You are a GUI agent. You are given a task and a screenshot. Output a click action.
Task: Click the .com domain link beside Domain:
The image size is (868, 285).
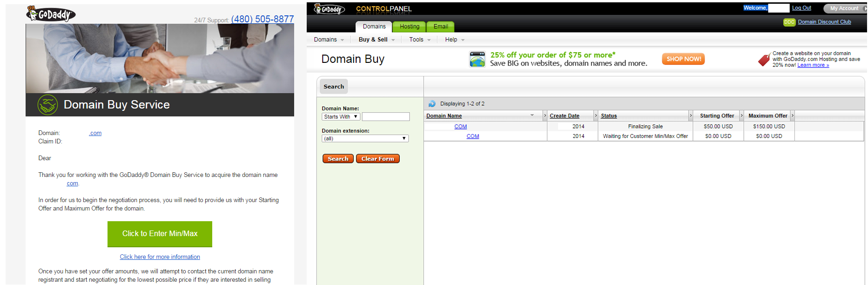95,133
